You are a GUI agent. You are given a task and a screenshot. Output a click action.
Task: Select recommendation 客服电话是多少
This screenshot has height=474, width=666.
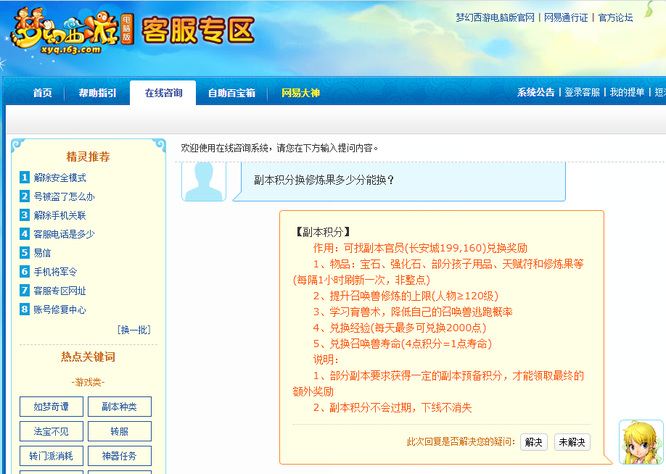click(64, 234)
